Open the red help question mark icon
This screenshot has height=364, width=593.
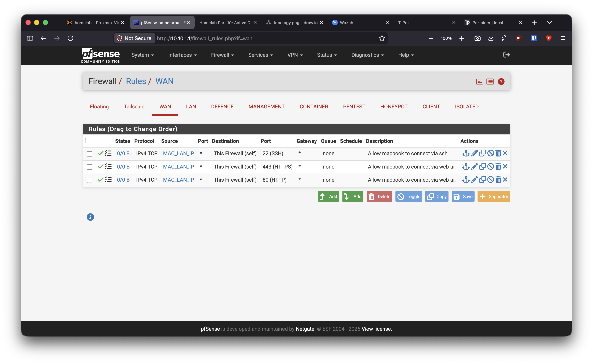point(501,82)
